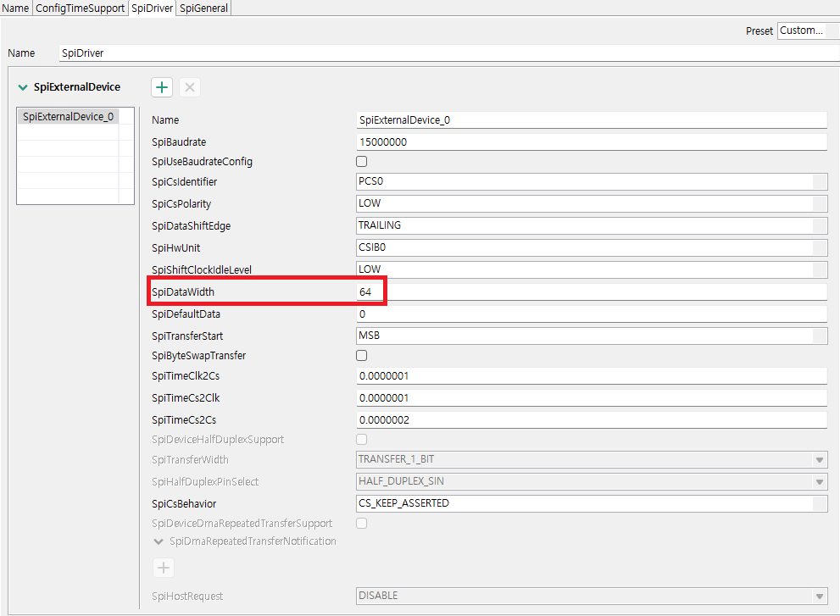
Task: Collapse the SpiExternalDevice section
Action: pyautogui.click(x=24, y=87)
